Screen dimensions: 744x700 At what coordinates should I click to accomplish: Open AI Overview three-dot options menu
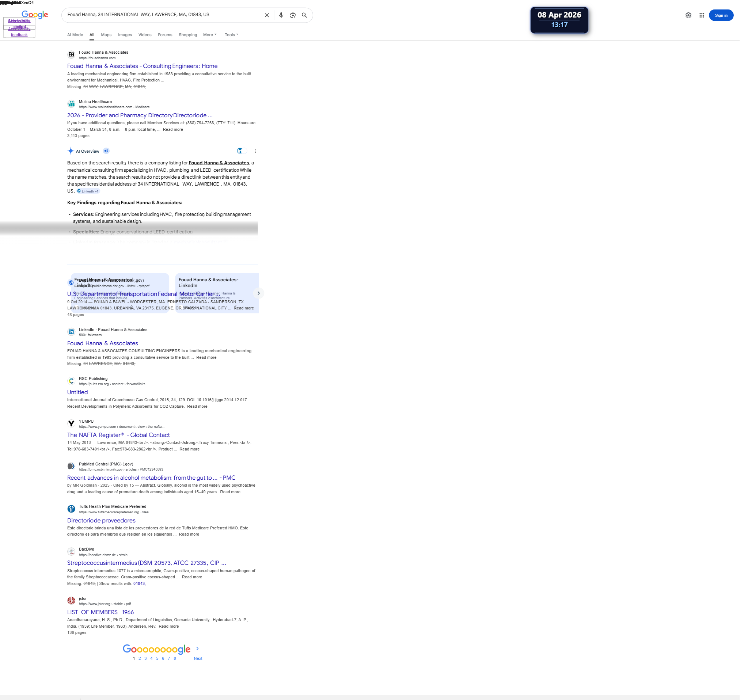click(x=257, y=152)
